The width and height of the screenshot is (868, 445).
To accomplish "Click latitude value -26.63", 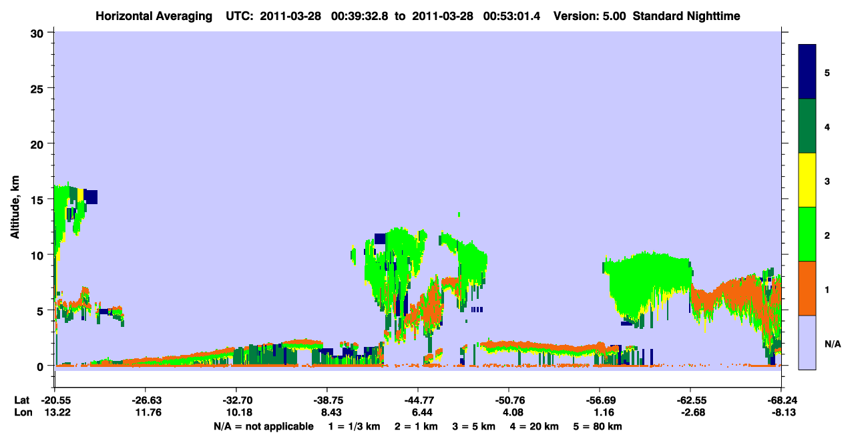I will [146, 400].
